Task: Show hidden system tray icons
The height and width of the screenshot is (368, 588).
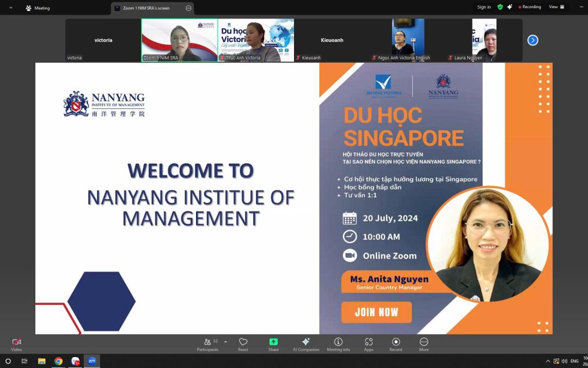Action: click(x=548, y=361)
